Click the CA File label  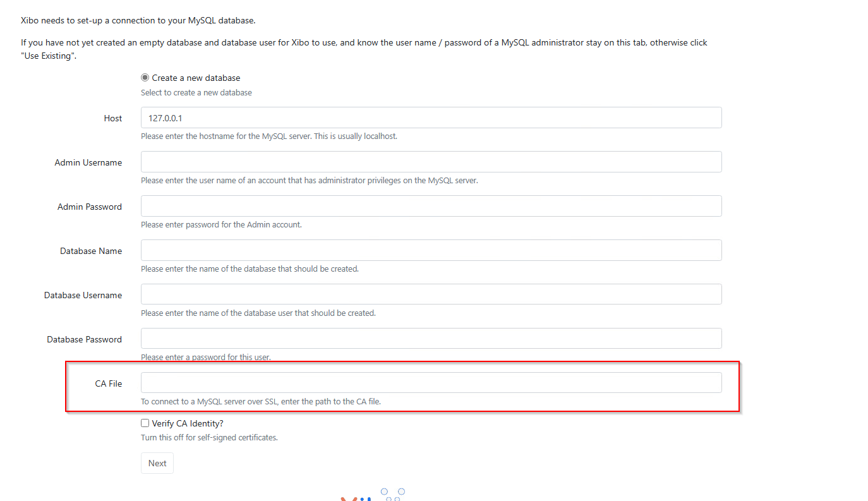(109, 383)
